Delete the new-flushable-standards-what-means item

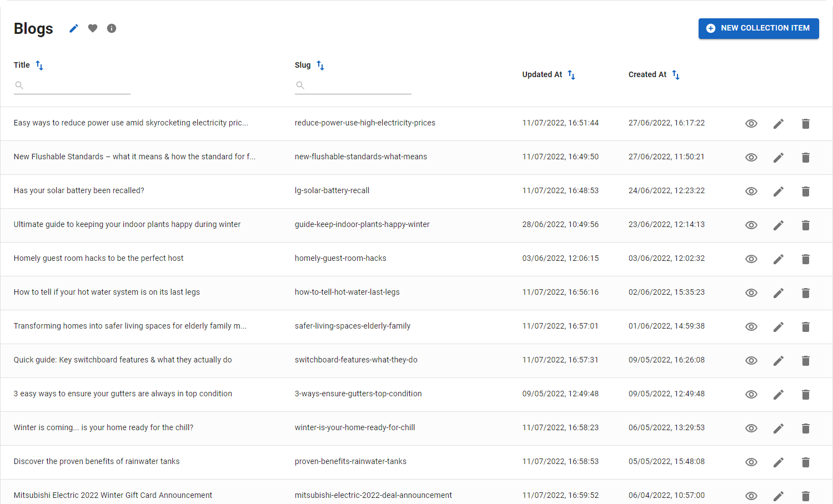(806, 157)
